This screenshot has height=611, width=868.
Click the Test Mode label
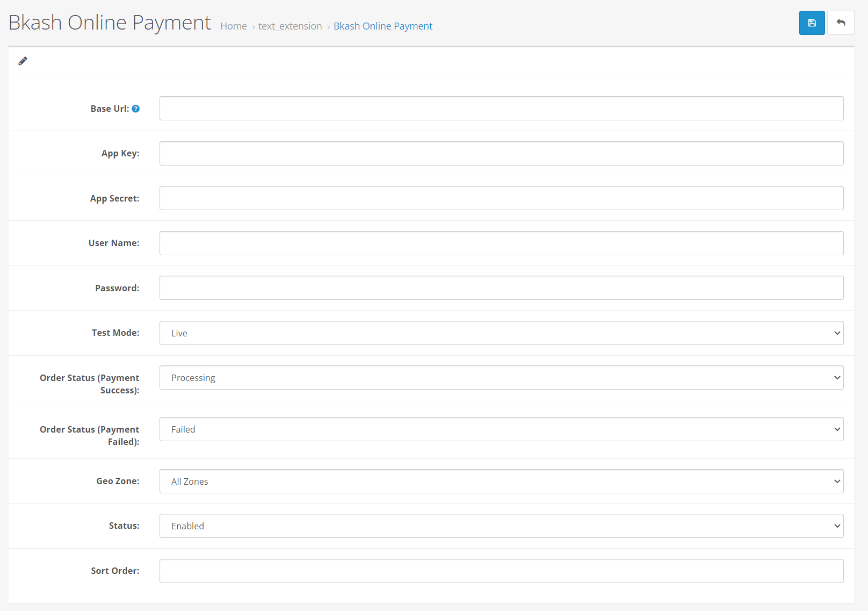tap(115, 333)
